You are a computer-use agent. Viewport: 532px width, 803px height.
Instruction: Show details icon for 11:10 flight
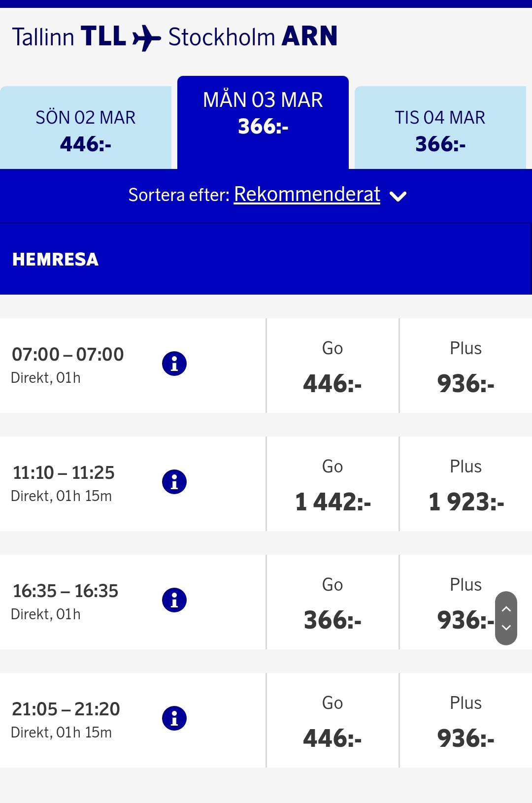click(x=174, y=482)
